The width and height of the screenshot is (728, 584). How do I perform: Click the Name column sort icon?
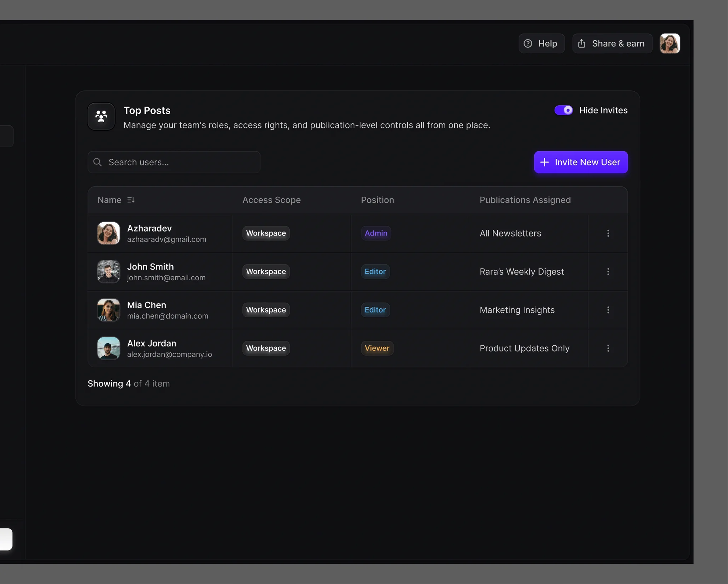pyautogui.click(x=131, y=200)
